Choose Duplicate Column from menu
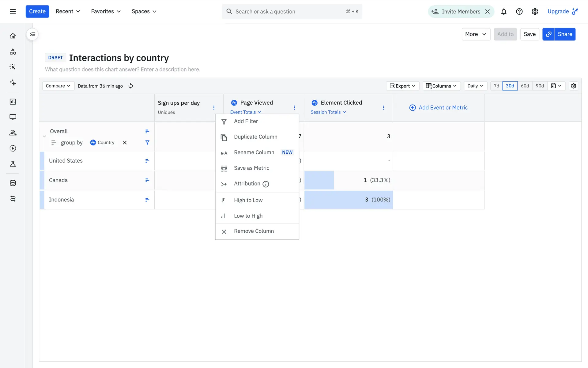Viewport: 588px width, 368px height. coord(255,137)
